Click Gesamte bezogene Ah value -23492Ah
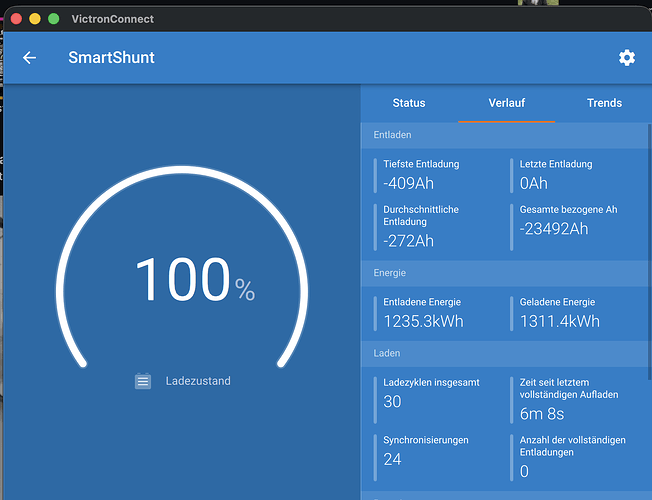 pos(554,229)
